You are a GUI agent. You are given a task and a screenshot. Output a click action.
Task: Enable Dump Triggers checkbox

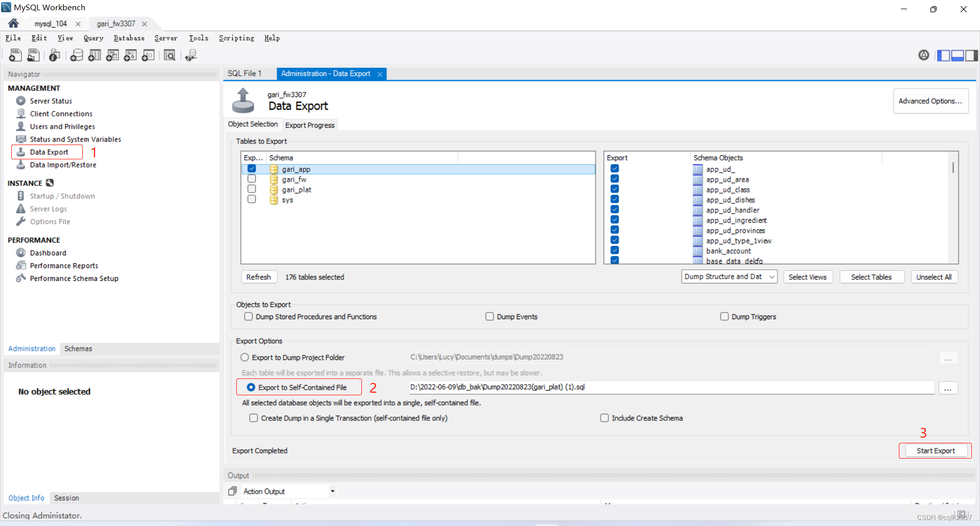point(724,317)
